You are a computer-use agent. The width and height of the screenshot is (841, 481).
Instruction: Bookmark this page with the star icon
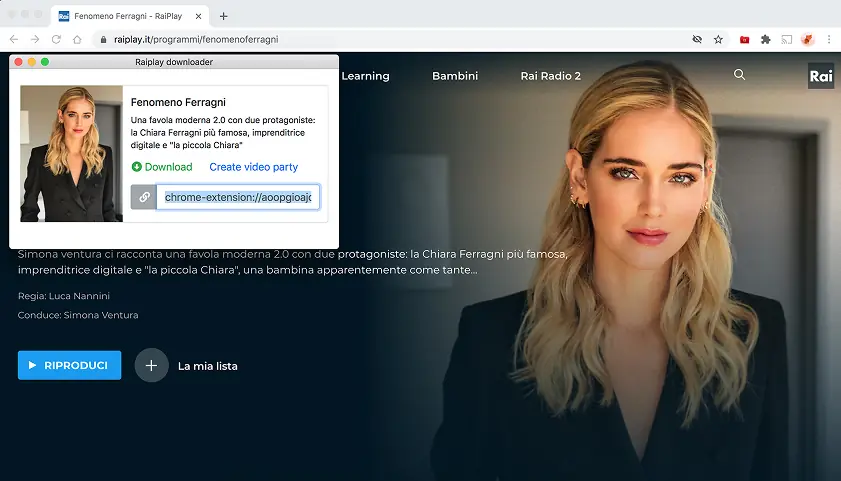pos(718,39)
